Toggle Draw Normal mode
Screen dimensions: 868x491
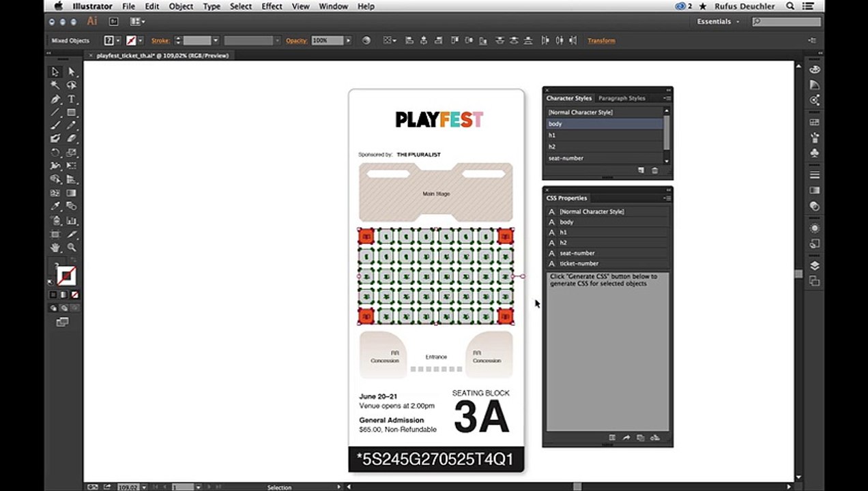click(x=53, y=308)
